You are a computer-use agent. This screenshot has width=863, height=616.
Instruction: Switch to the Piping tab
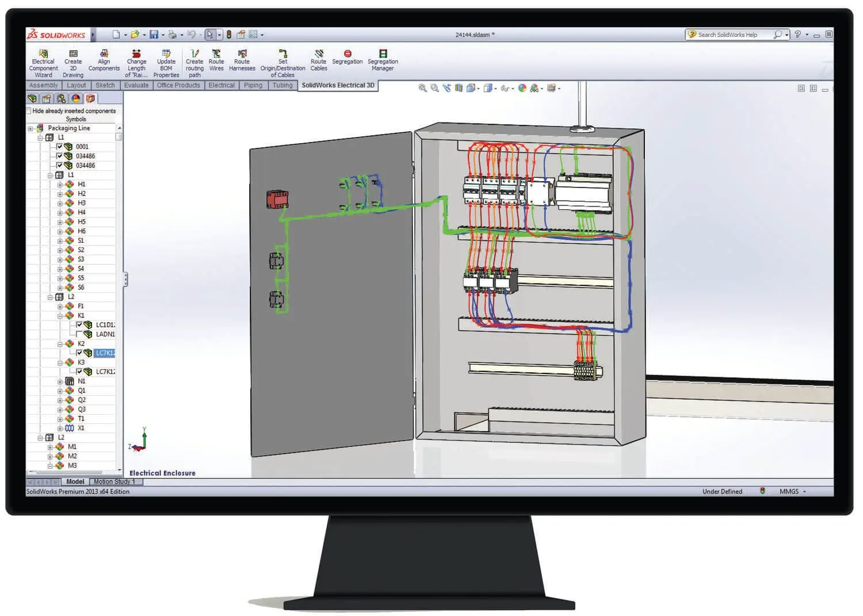tap(253, 85)
